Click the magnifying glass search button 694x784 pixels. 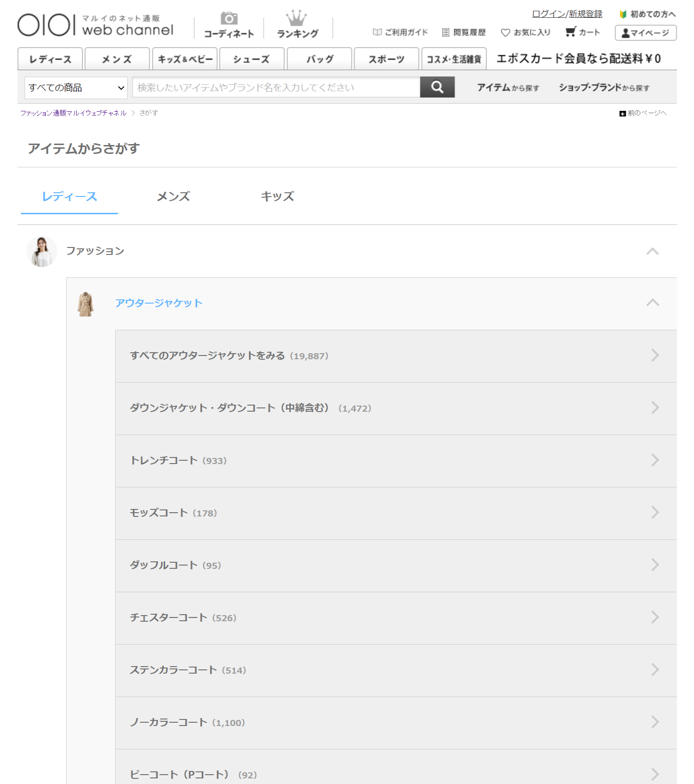point(437,87)
